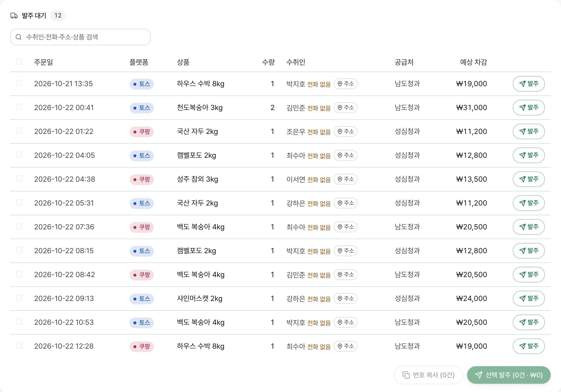
Task: Check the 2026-10-21 13:35 order row
Action: (x=19, y=83)
